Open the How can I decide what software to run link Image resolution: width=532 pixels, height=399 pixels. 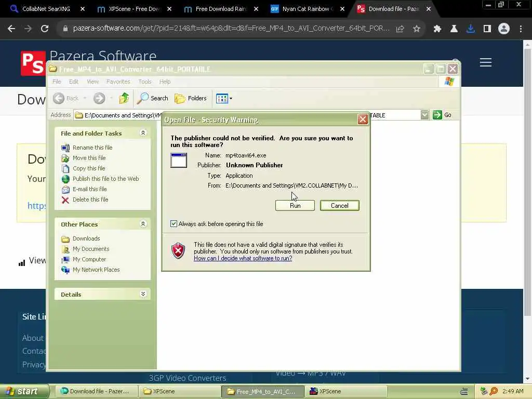pos(243,258)
